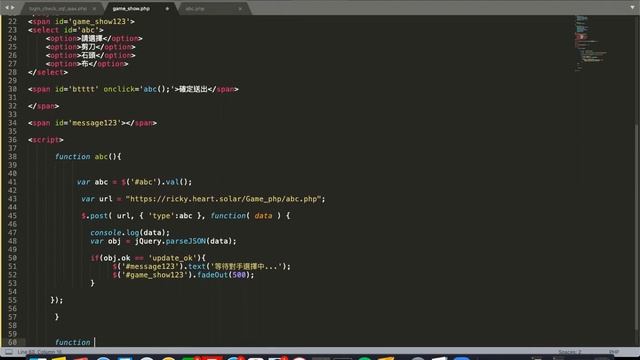This screenshot has width=640, height=360.
Task: Click line number 22 in gutter
Action: click(x=12, y=21)
